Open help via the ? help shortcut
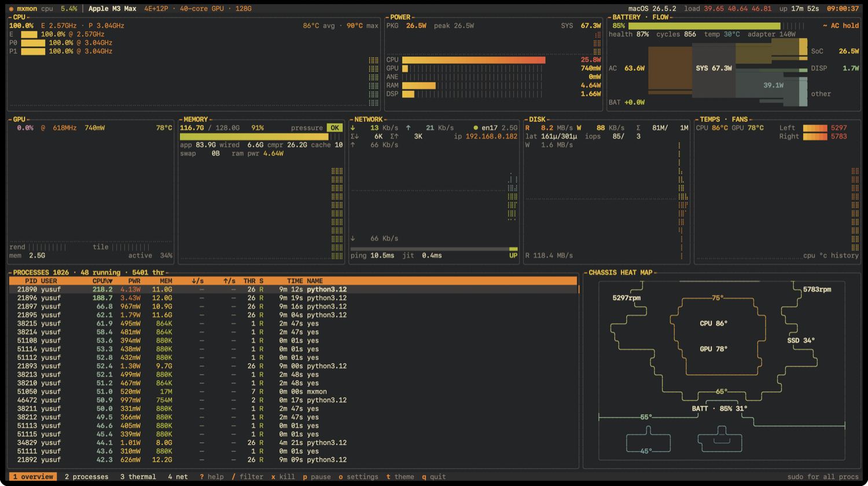 (212, 477)
